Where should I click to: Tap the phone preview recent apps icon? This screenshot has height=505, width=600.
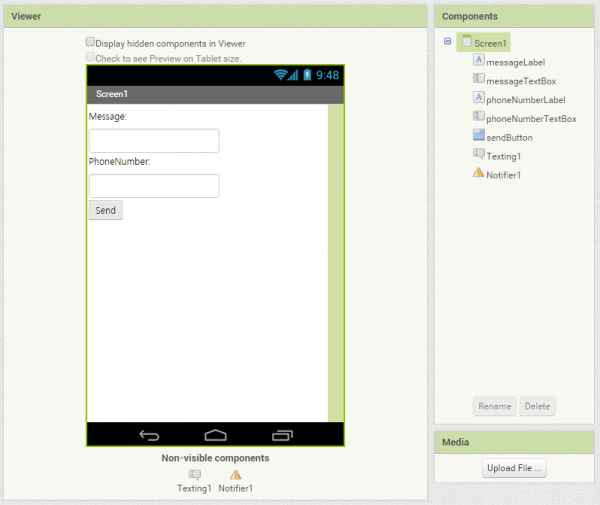(282, 435)
